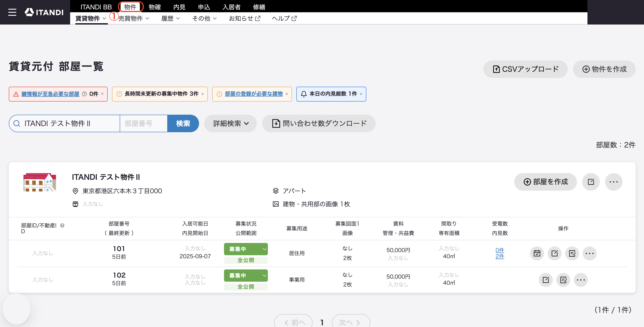The width and height of the screenshot is (644, 327).
Task: Open the お知らせ external link
Action: pos(245,18)
